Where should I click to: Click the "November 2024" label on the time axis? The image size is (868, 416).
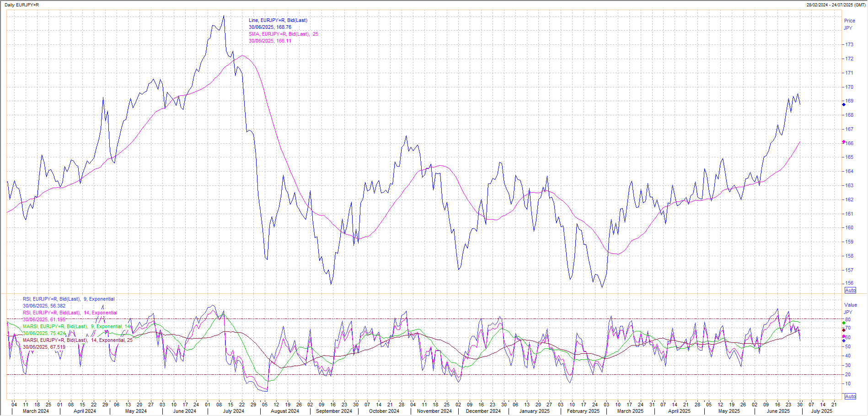click(x=434, y=411)
